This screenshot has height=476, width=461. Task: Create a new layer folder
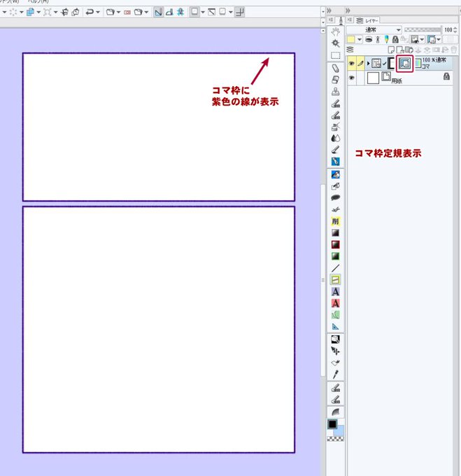(x=409, y=50)
